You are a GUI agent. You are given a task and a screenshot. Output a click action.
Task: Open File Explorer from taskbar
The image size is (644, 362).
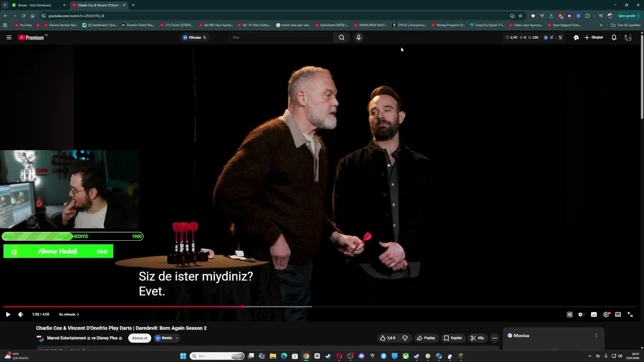coord(273,356)
